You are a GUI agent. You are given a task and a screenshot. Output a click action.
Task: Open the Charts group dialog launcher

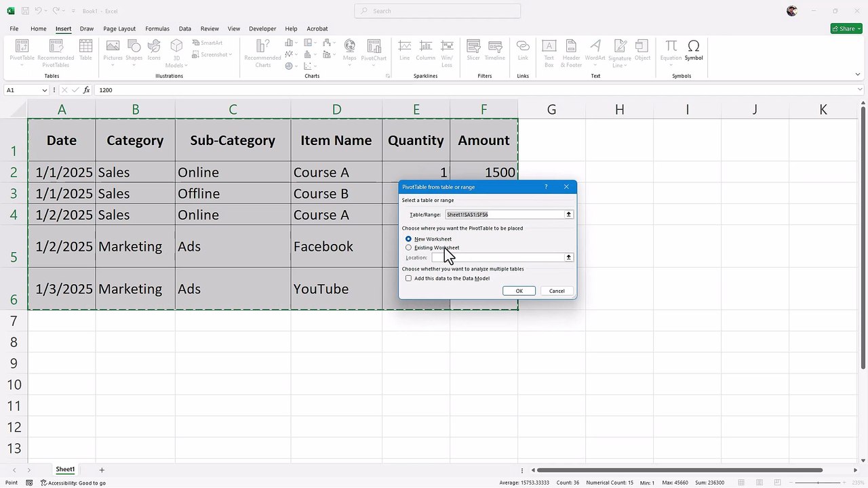388,76
